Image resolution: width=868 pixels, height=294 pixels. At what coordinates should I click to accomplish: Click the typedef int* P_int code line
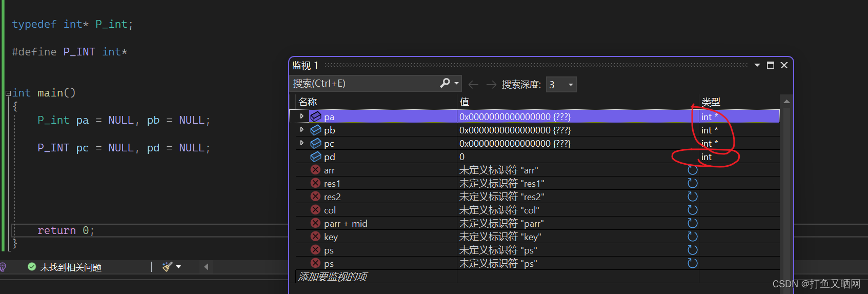pos(72,24)
